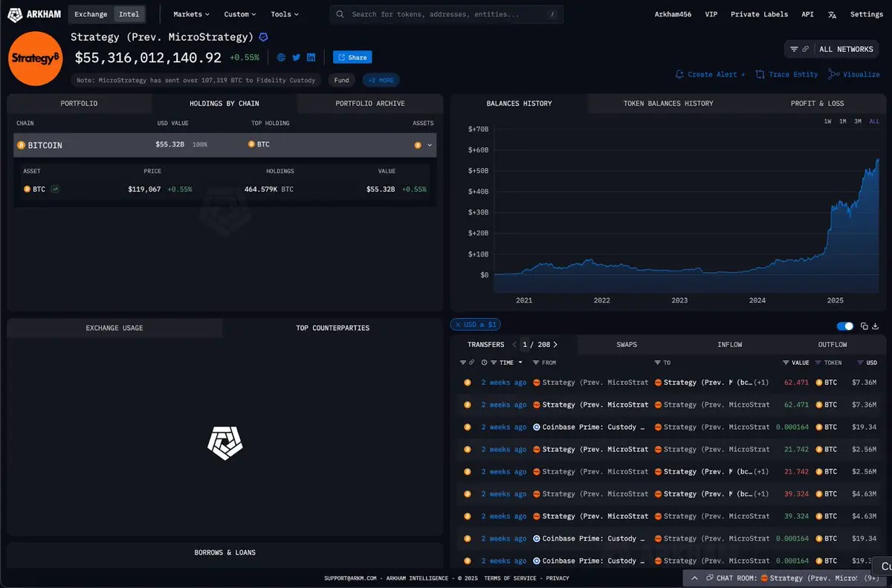Click Visualize link
Viewport: 892px width, 588px height.
coord(854,74)
